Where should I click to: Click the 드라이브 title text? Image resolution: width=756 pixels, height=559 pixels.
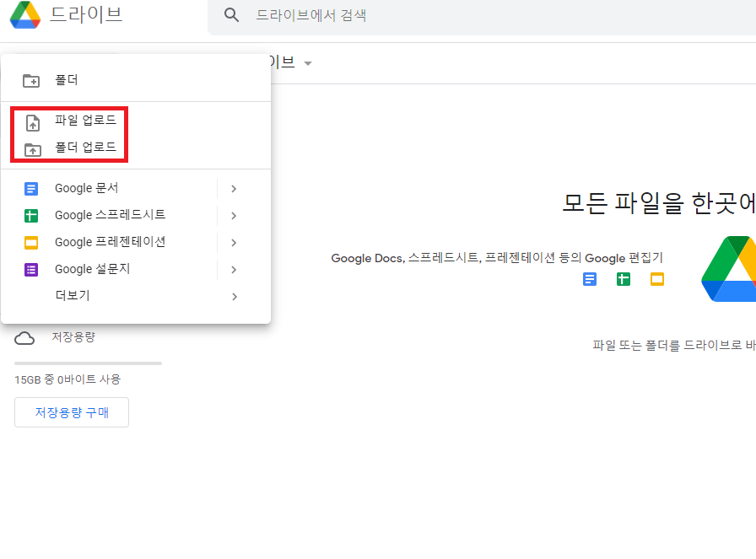pos(86,14)
